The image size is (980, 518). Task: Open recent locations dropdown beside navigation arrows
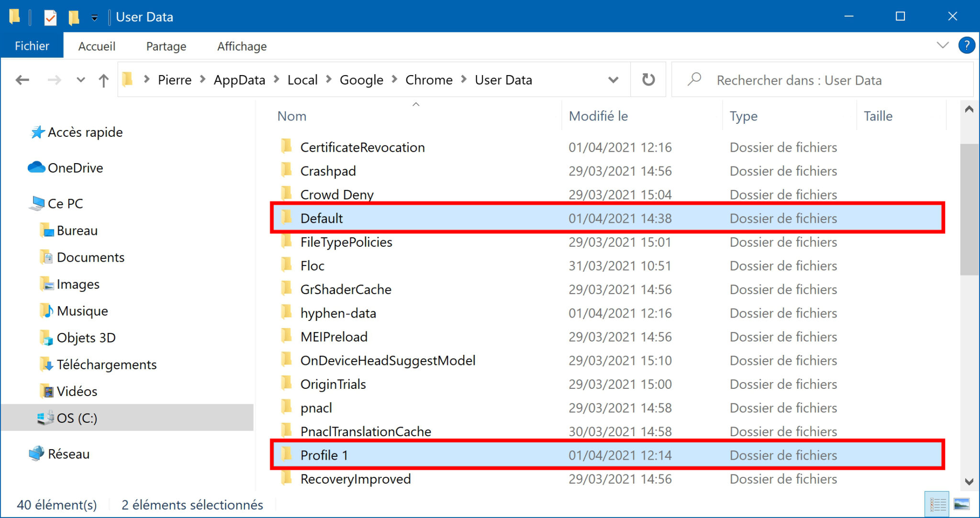[80, 80]
